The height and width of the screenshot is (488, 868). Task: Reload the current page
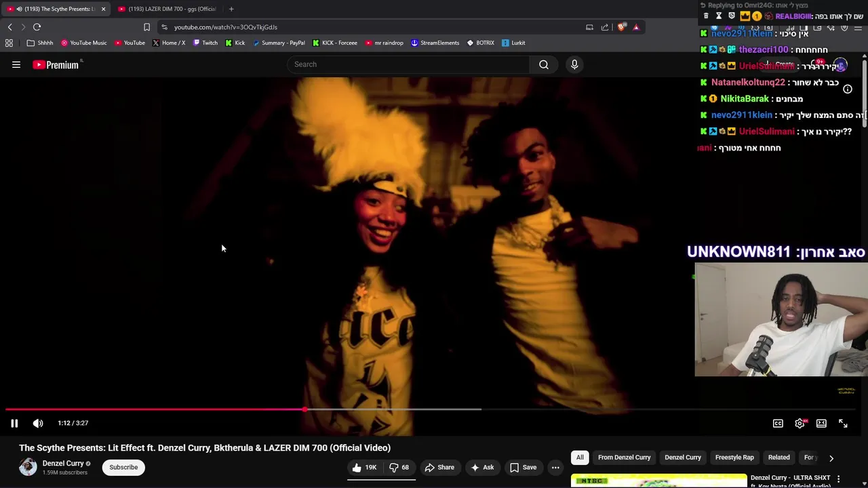[37, 27]
